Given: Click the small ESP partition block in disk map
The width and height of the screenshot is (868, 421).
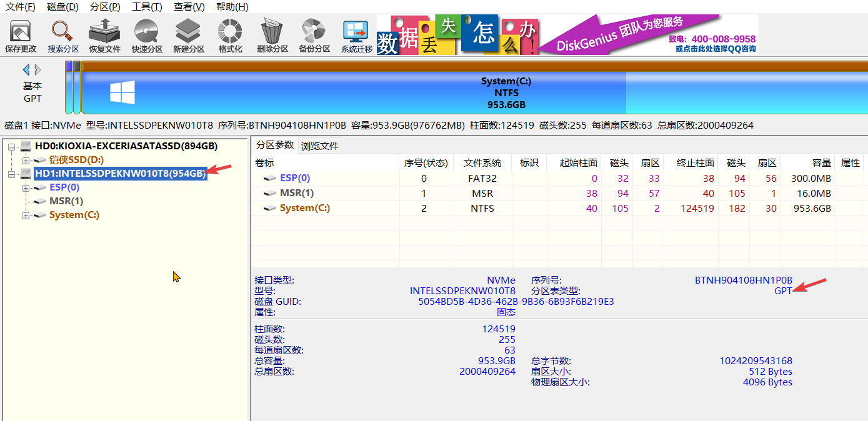Looking at the screenshot, I should coord(68,87).
